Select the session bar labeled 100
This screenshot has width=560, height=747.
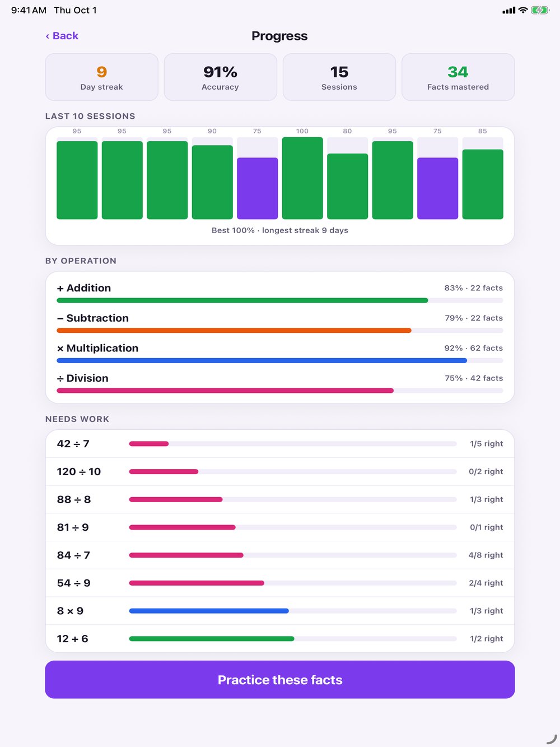(302, 178)
